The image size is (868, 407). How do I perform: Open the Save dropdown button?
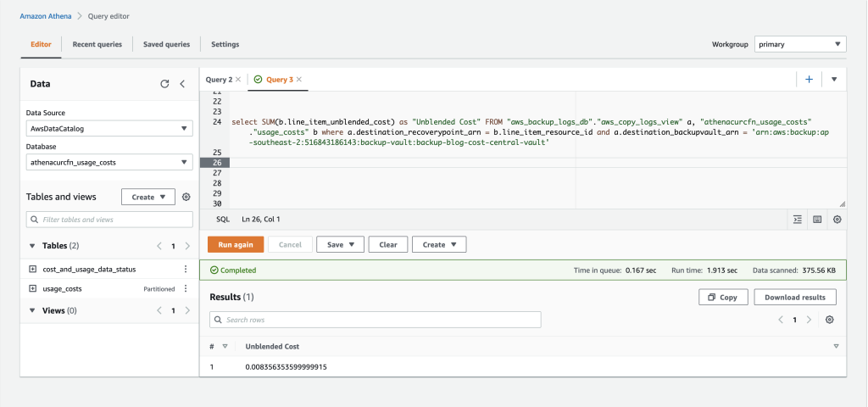click(x=340, y=244)
